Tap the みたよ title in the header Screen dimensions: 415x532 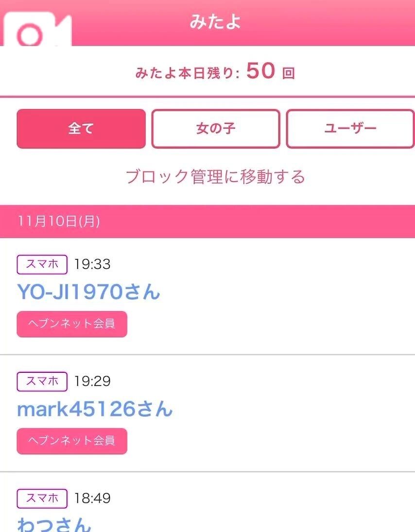(x=214, y=22)
